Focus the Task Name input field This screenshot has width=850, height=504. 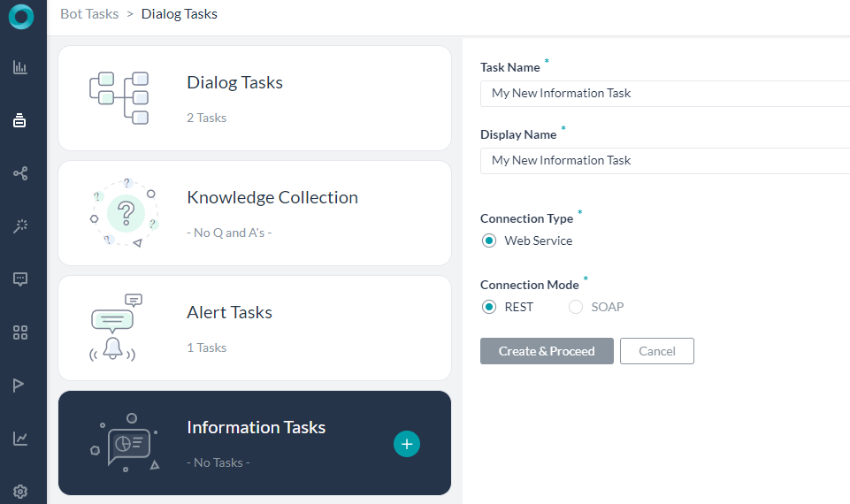[665, 94]
